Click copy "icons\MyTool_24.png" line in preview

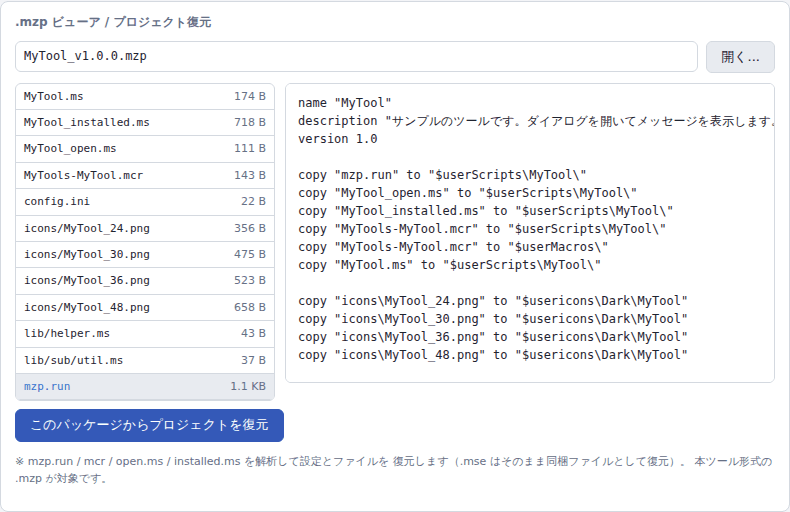tap(493, 301)
